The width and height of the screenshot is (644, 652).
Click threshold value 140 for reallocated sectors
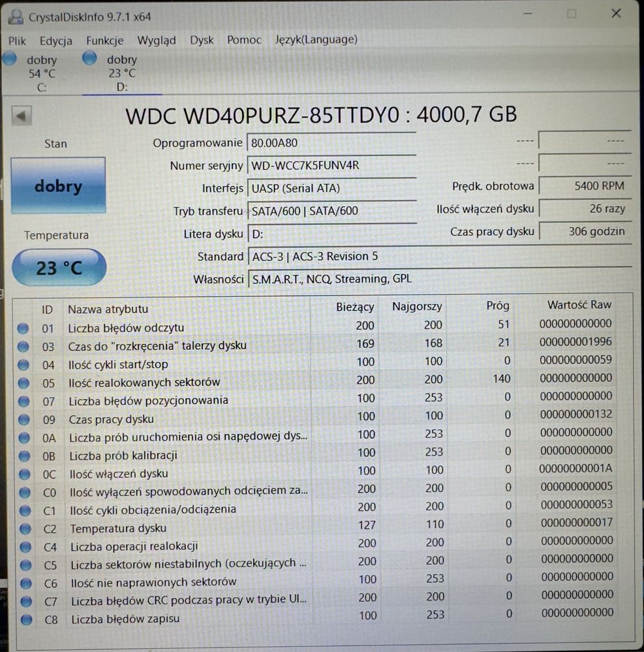501,379
